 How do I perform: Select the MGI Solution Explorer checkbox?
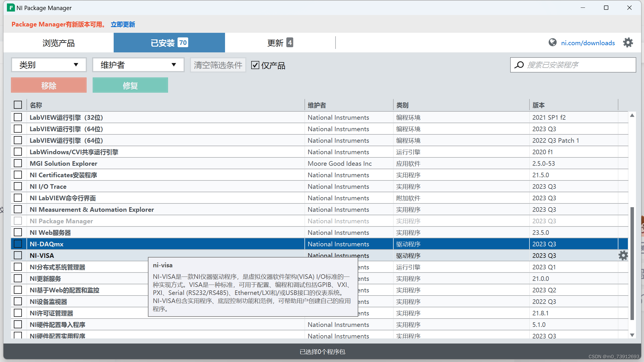pos(18,163)
